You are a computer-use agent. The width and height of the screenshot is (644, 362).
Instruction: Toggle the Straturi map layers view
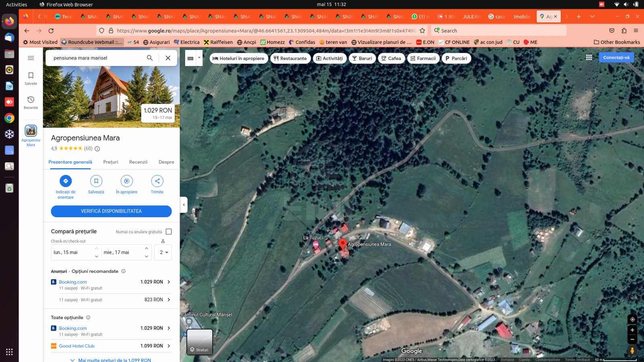click(x=200, y=342)
